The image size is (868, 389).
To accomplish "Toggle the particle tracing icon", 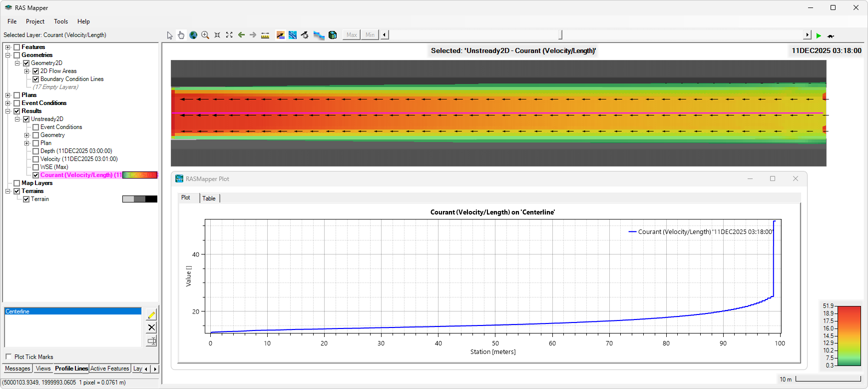I will tap(293, 35).
